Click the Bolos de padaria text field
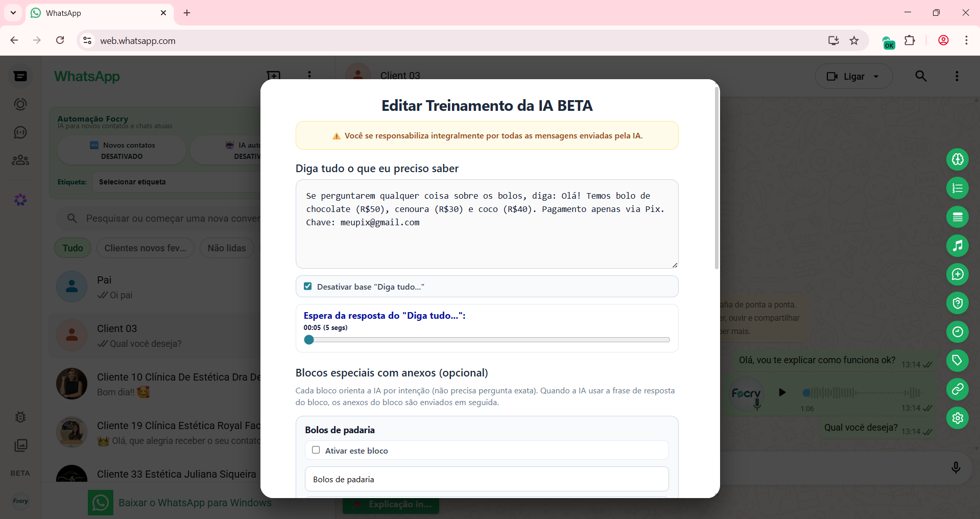This screenshot has height=519, width=980. pyautogui.click(x=486, y=479)
